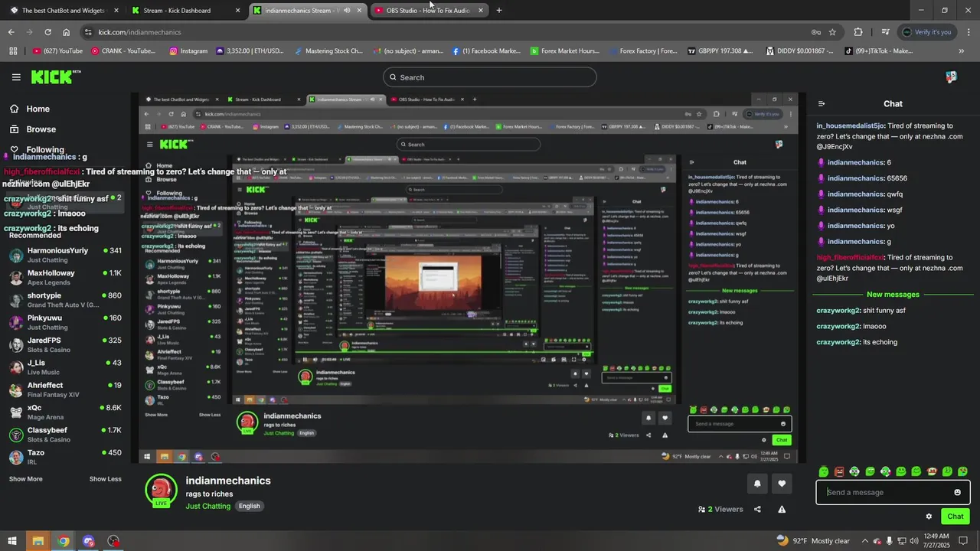The image size is (980, 551).
Task: Close the OBS Studio browser tab
Action: 481,11
